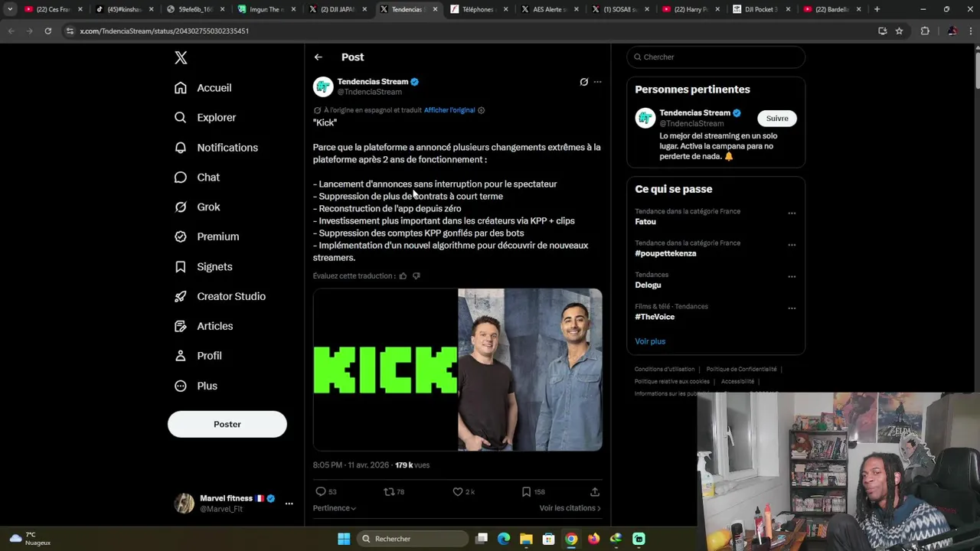Image resolution: width=980 pixels, height=551 pixels.
Task: Rate translation with thumbs down
Action: [416, 276]
